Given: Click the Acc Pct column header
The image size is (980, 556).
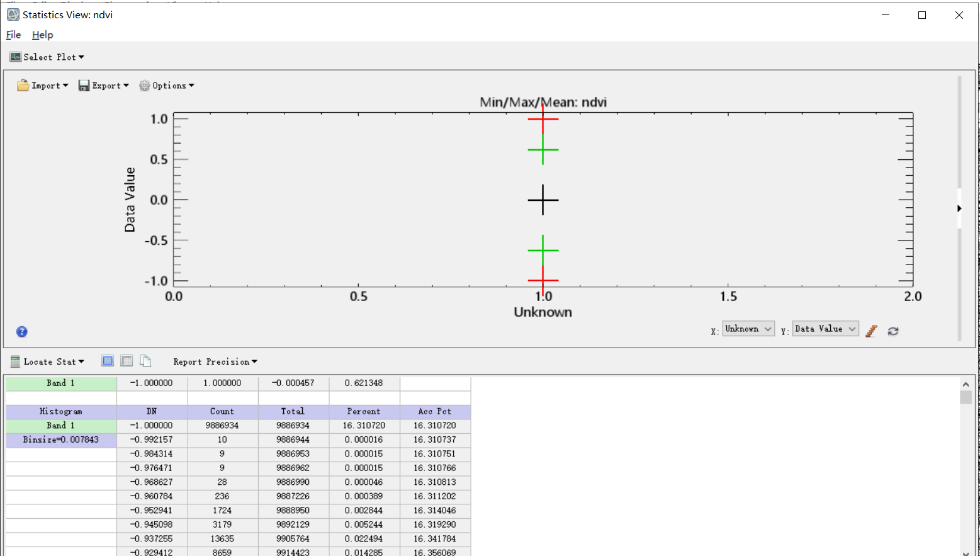Looking at the screenshot, I should 435,411.
